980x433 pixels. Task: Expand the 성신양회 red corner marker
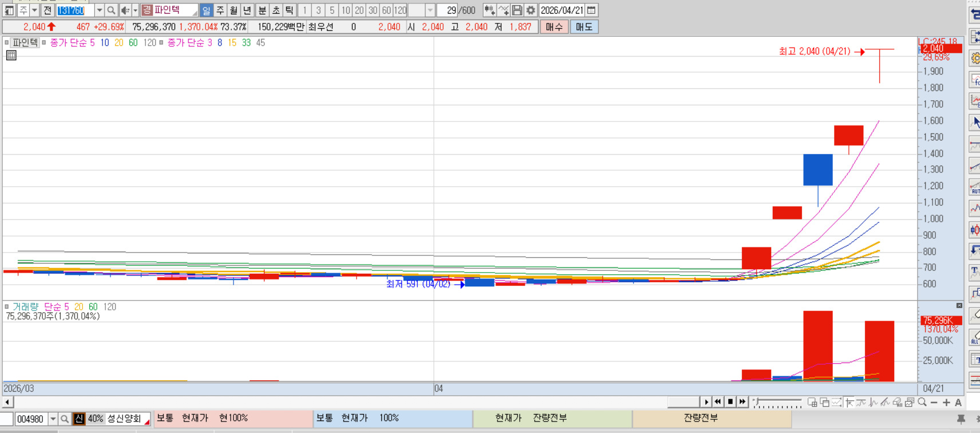point(147,422)
